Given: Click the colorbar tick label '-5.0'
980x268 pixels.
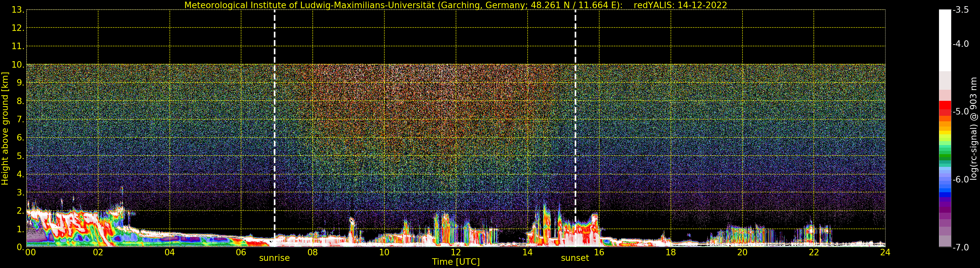Looking at the screenshot, I should tap(960, 112).
